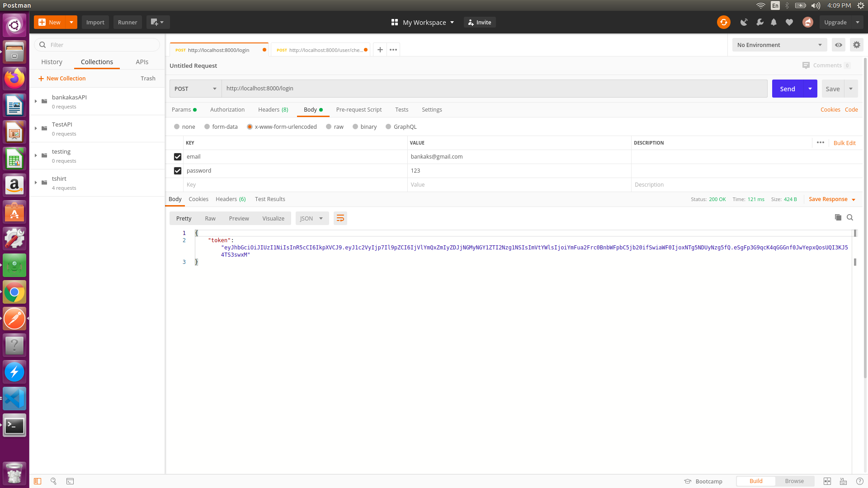868x488 pixels.
Task: Click the Send button
Action: 787,89
